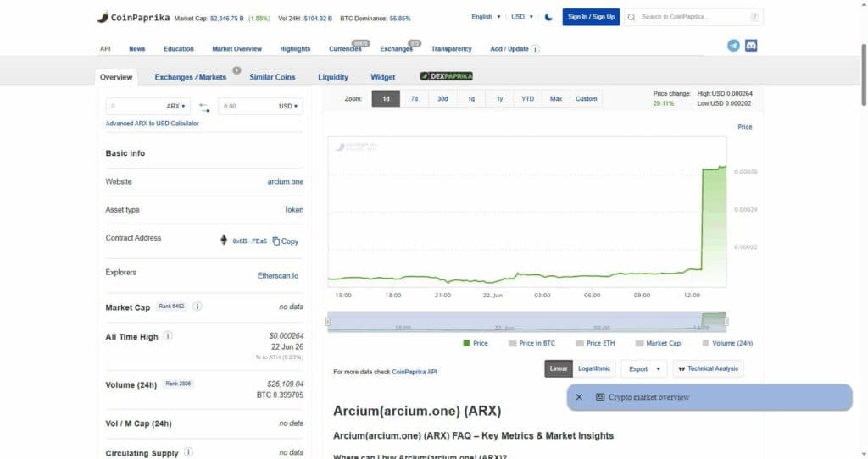Open the Education menu item

tap(179, 48)
